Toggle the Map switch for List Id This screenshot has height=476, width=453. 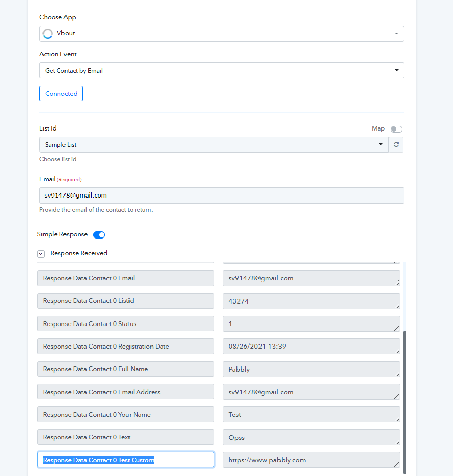(x=396, y=129)
